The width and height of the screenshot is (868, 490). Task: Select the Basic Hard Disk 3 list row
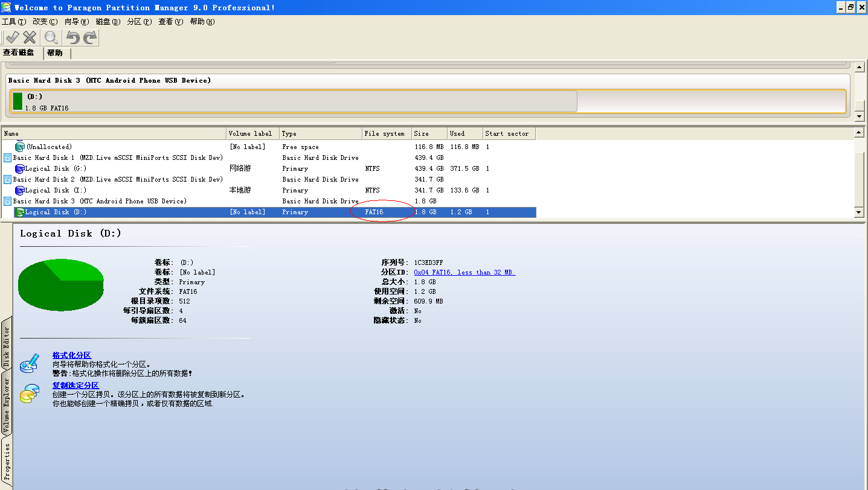click(269, 201)
